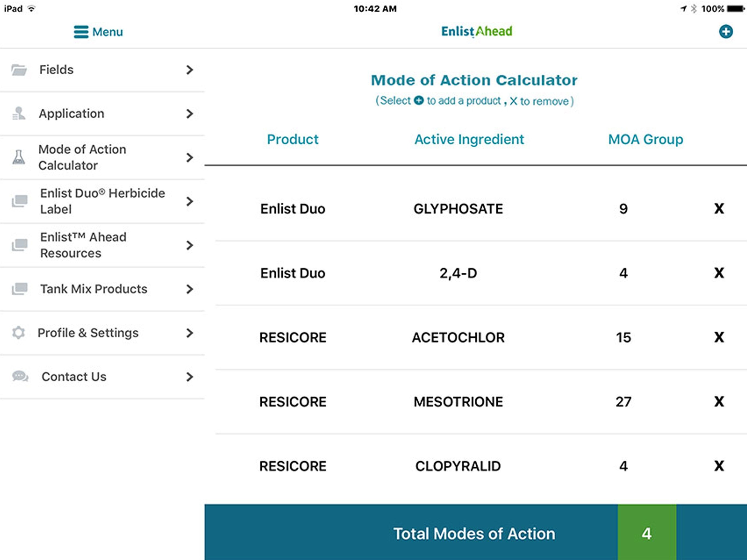
Task: Tap the add product plus icon
Action: coord(726,32)
